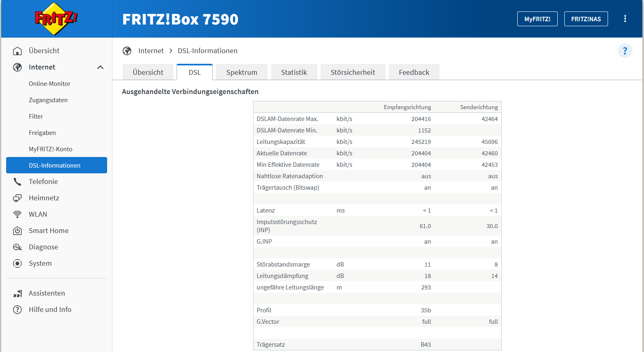Select DSL-Informationen in sidebar
Image resolution: width=644 pixels, height=352 pixels.
click(56, 165)
